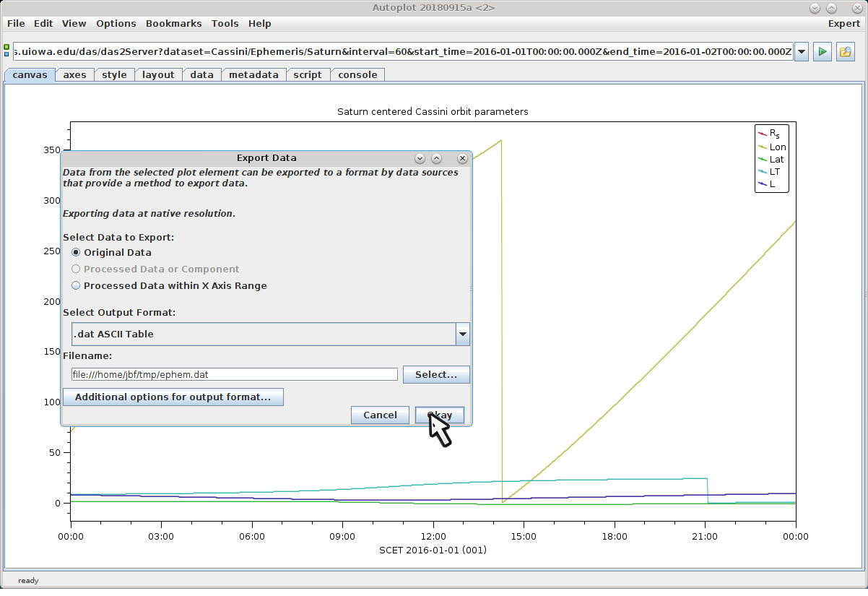This screenshot has width=868, height=596.
Task: Click the Export Data dialog minimize arrow
Action: 419,158
